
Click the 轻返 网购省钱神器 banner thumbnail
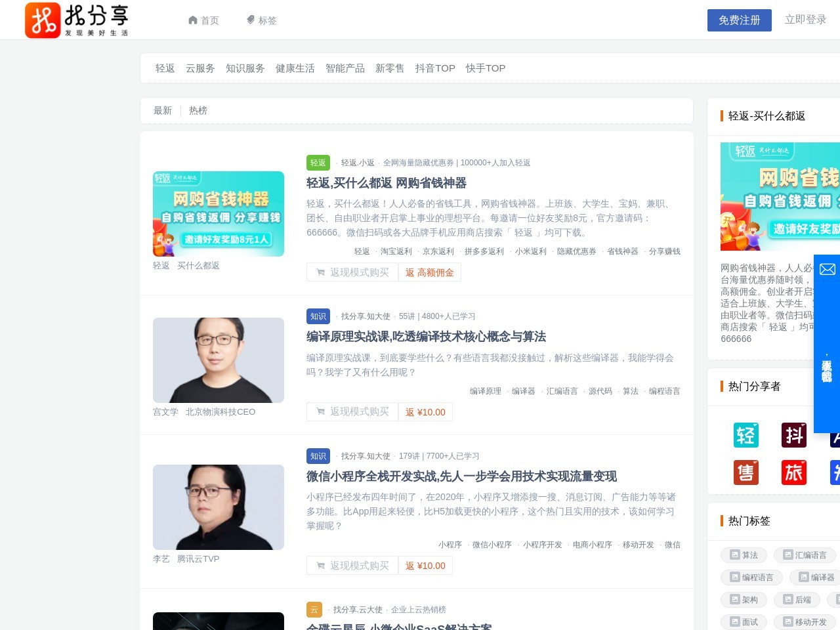pos(219,214)
